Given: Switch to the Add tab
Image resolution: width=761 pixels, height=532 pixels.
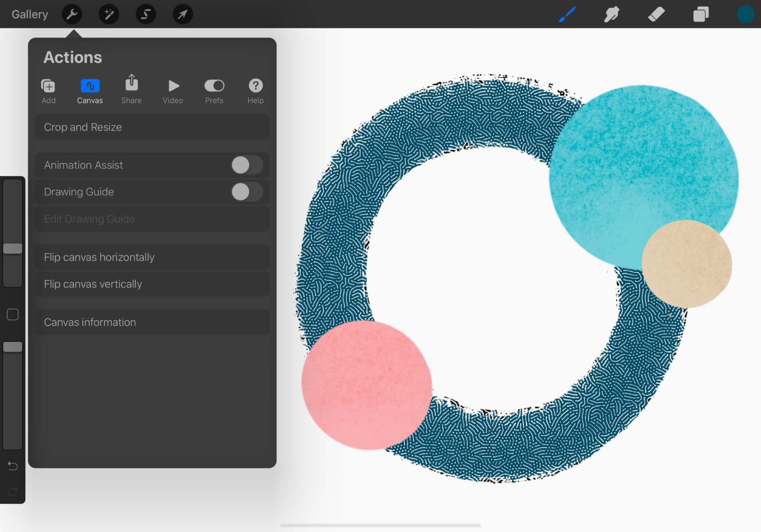Looking at the screenshot, I should pos(48,90).
